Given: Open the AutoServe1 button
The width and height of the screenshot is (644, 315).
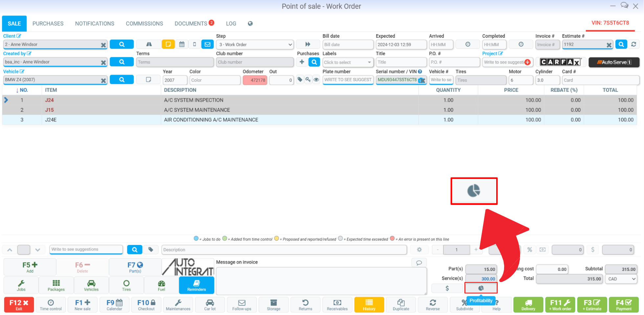Looking at the screenshot, I should pos(614,62).
